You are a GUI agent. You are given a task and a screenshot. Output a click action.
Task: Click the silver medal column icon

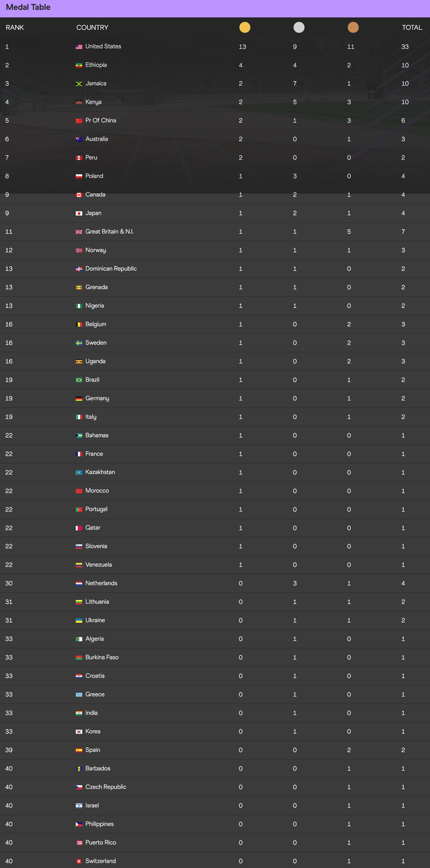click(x=299, y=27)
